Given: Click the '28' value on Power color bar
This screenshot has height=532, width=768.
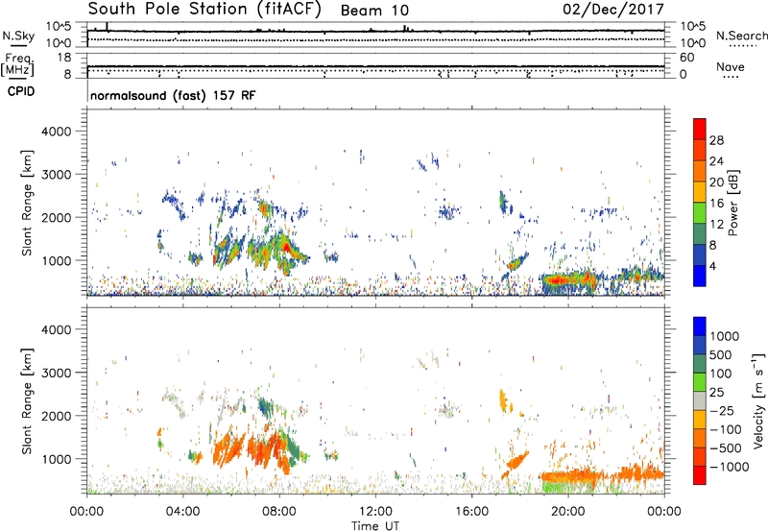Looking at the screenshot, I should click(716, 140).
